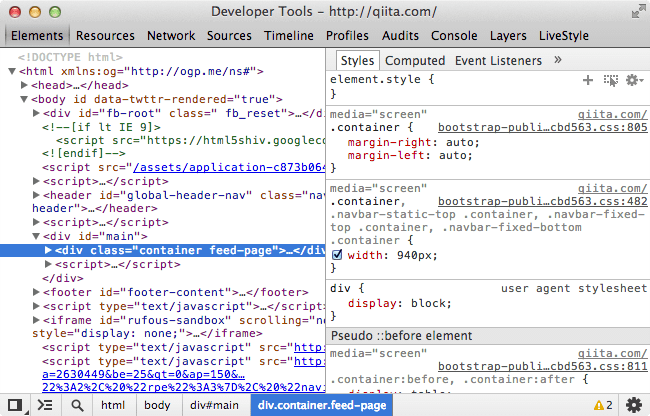This screenshot has height=416, width=650.
Task: Open bootstrap-publi…cbd563.css:805 source link
Action: [x=543, y=127]
